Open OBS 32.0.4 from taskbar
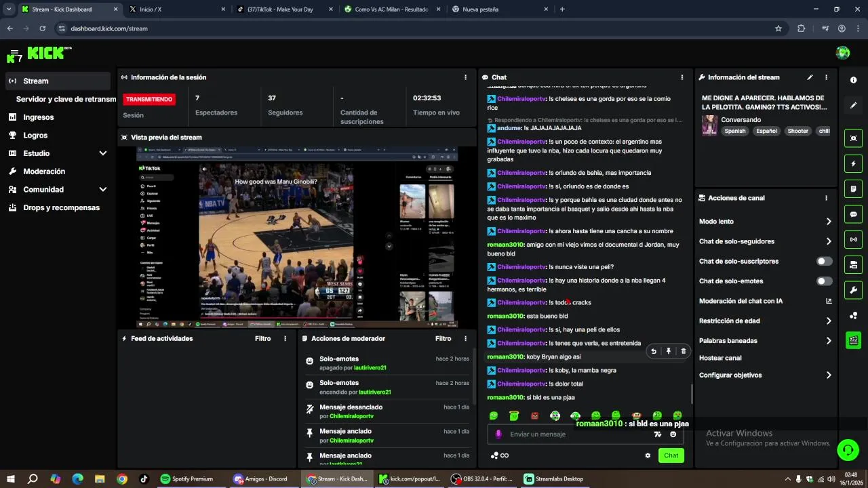Viewport: 868px width, 488px height. pos(482,479)
